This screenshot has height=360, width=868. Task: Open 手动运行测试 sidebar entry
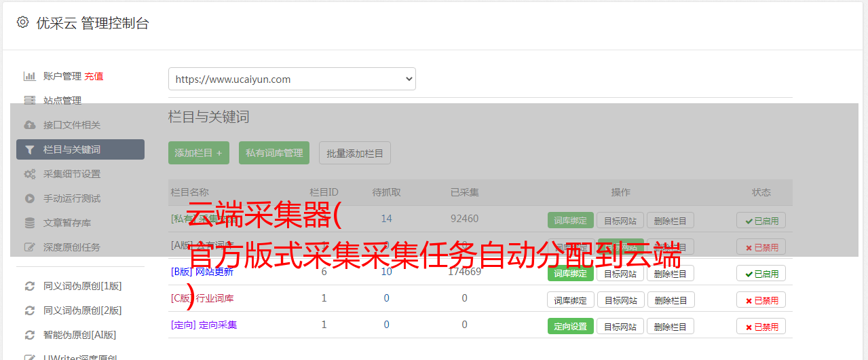coord(72,198)
